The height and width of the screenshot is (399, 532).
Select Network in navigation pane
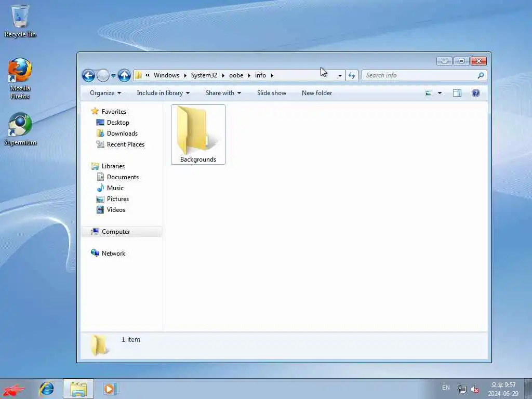click(113, 254)
